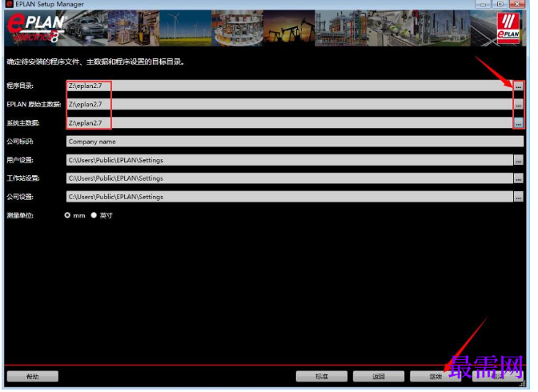538x392 pixels.
Task: Open browse button for 系统主数据 path
Action: pyautogui.click(x=518, y=122)
